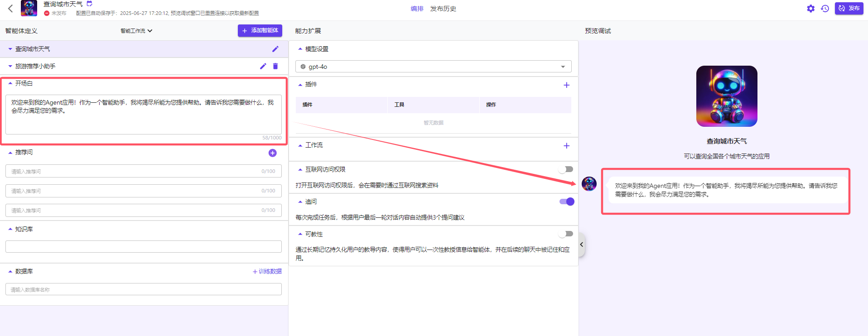This screenshot has width=868, height=336.
Task: Collapse the preview panel with the side arrow
Action: [582, 245]
